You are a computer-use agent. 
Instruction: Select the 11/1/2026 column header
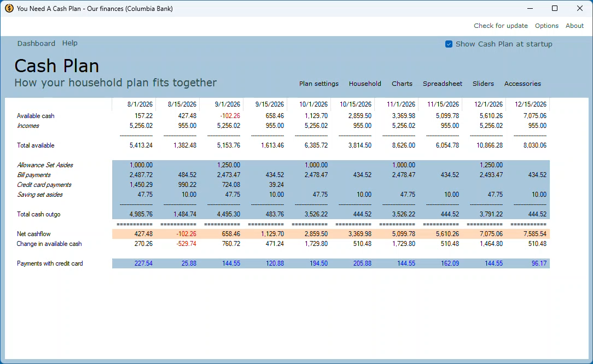[401, 104]
